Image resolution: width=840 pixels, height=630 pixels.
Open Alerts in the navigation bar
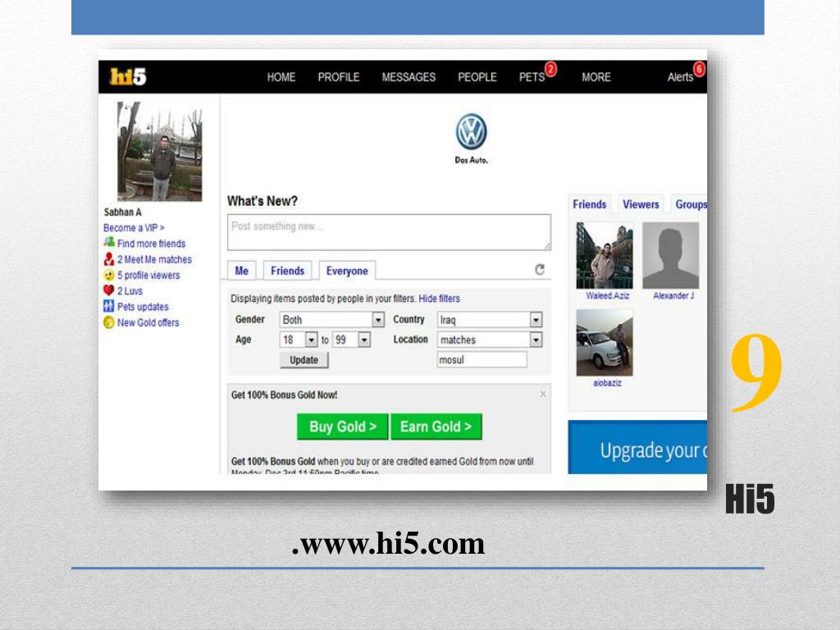click(x=680, y=77)
